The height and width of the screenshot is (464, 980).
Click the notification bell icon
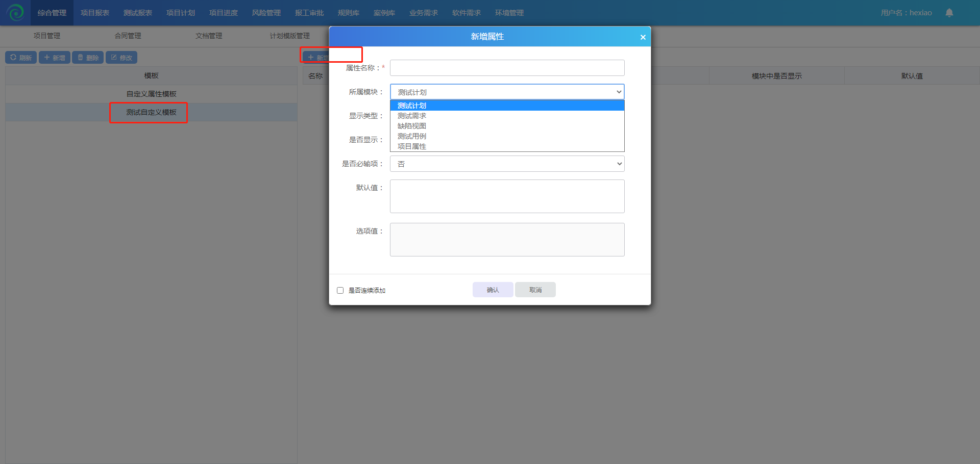tap(949, 13)
